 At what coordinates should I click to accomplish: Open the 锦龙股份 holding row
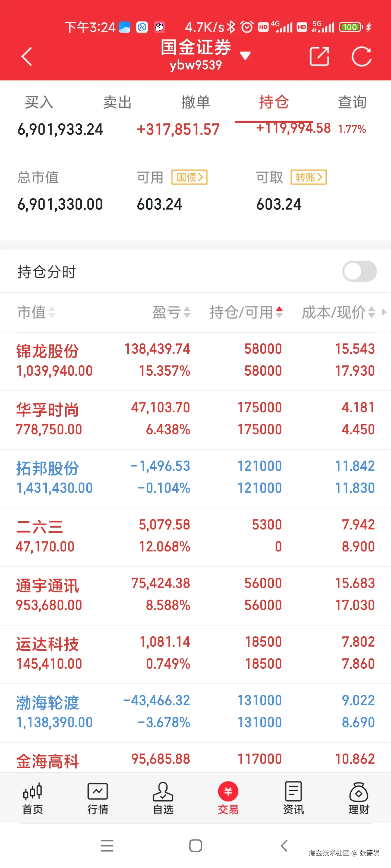(195, 361)
